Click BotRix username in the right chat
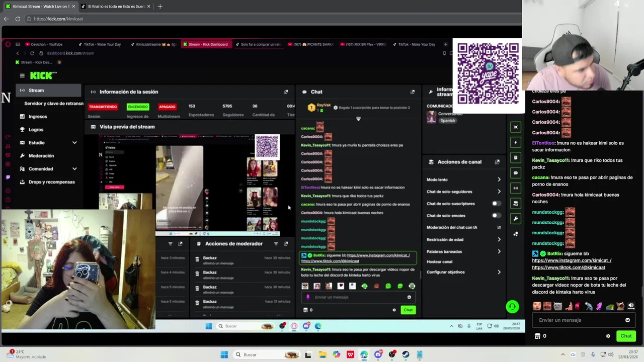The height and width of the screenshot is (362, 644). pos(554,254)
